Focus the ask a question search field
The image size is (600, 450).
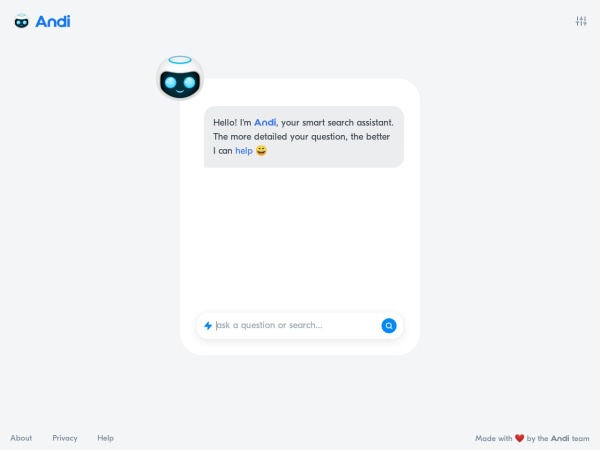(296, 325)
